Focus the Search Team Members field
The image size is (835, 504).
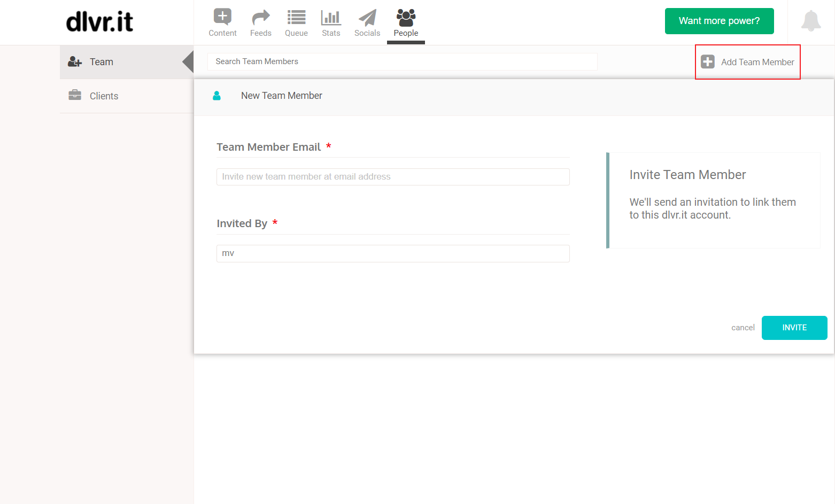point(402,61)
